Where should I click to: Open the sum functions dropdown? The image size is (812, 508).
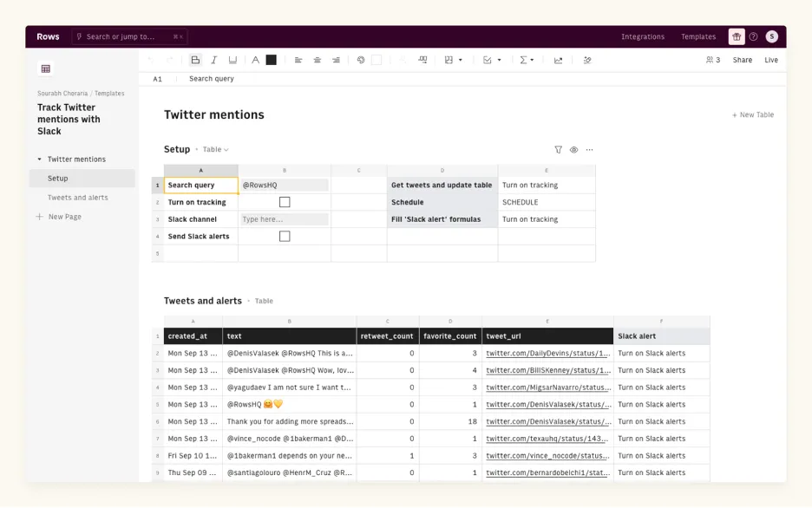pos(526,60)
